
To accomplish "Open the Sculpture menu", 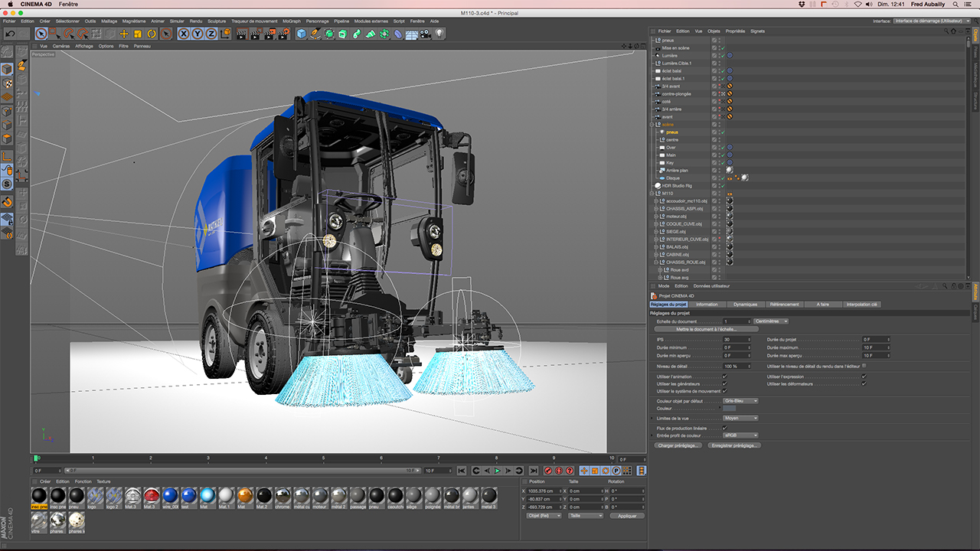I will point(217,21).
